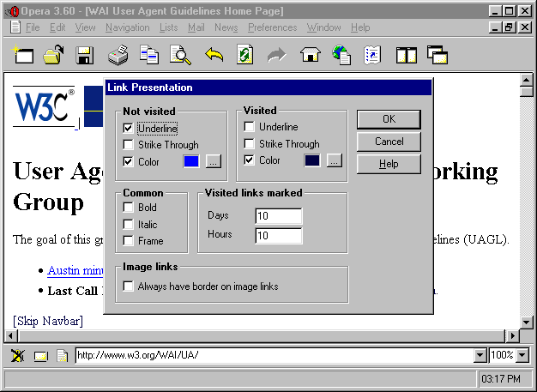Click the New window toolbar icon

(23, 56)
